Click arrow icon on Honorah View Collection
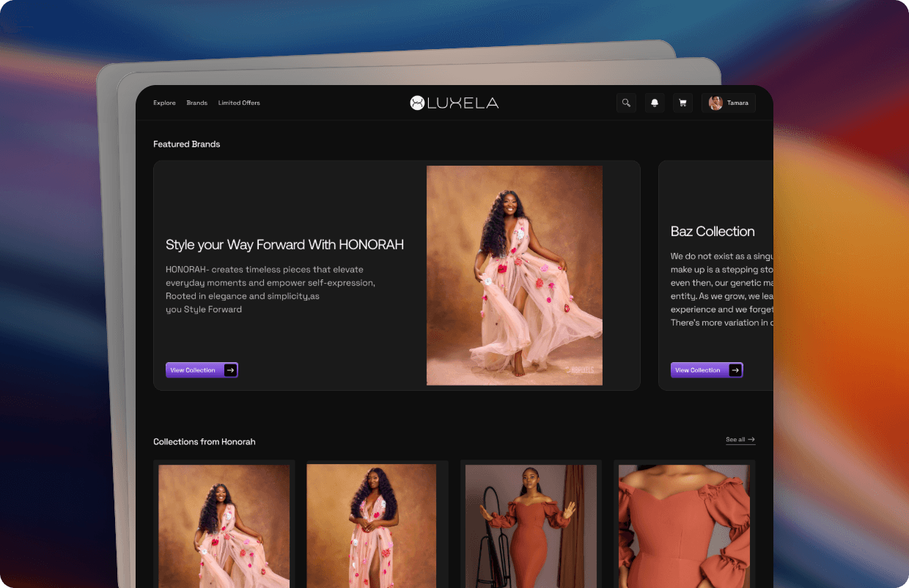909x588 pixels. pos(230,370)
